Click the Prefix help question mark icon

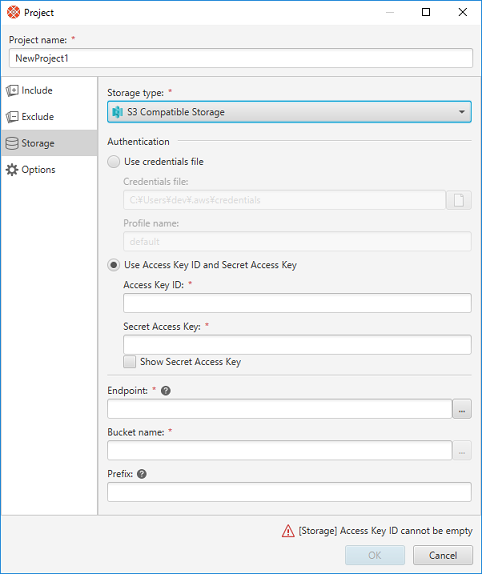(142, 474)
